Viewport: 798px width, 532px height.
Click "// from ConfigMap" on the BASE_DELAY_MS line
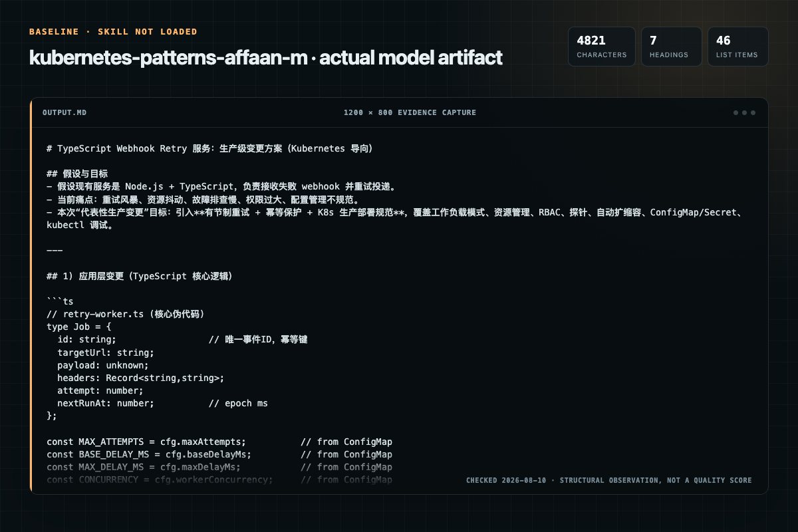click(346, 454)
